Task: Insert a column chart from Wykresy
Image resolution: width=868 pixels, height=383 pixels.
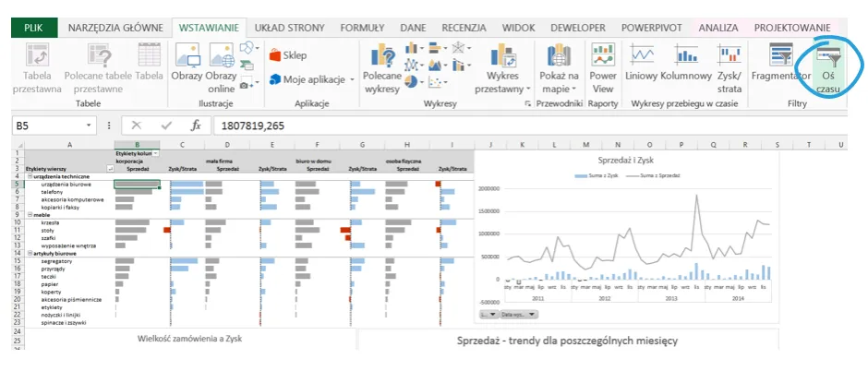Action: (x=414, y=48)
